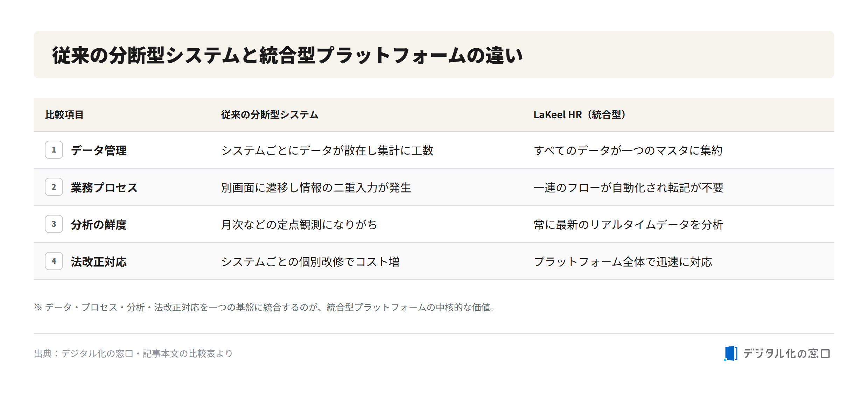Click the number 3 badge icon

[x=54, y=224]
